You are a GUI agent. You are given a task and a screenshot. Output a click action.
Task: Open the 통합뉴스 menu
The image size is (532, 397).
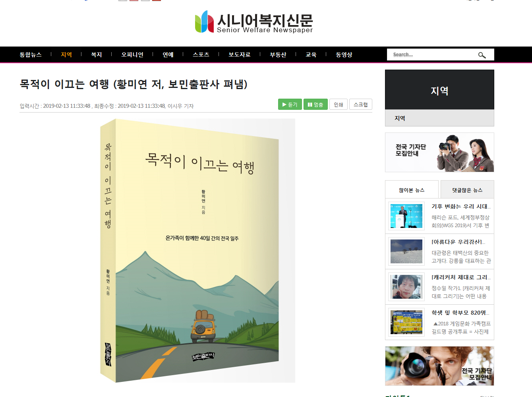coord(31,54)
